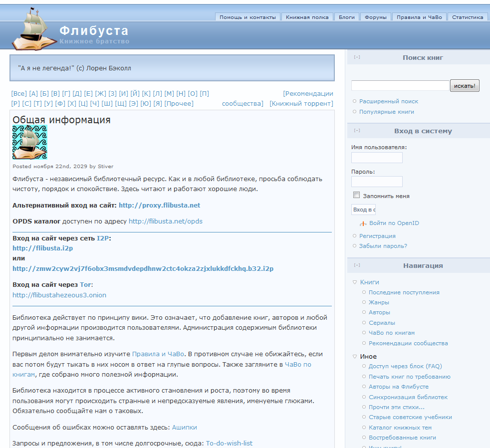This screenshot has width=490, height=448.
Task: Select the [Р] alphabet filter
Action: 15,104
